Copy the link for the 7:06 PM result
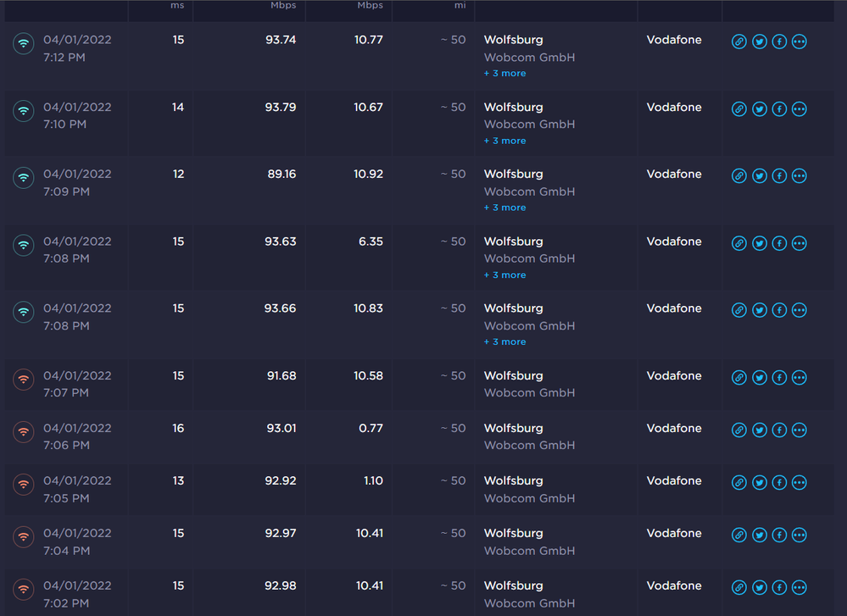This screenshot has height=616, width=847. [x=738, y=430]
